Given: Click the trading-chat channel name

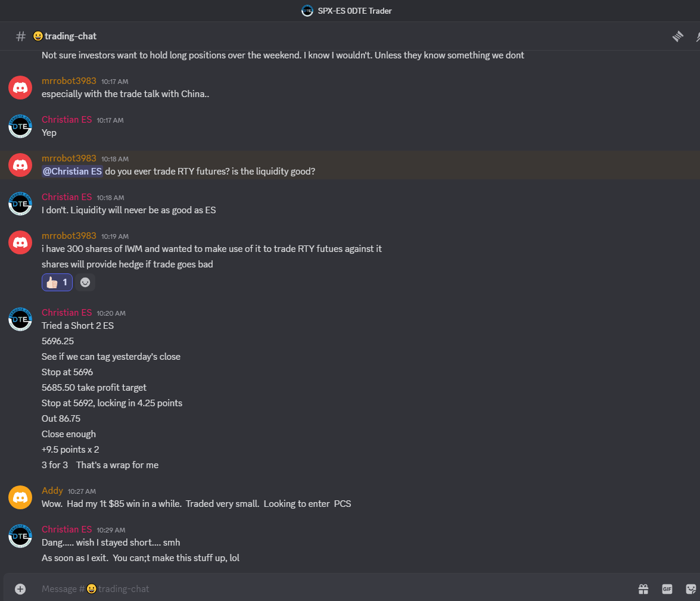Looking at the screenshot, I should point(70,36).
